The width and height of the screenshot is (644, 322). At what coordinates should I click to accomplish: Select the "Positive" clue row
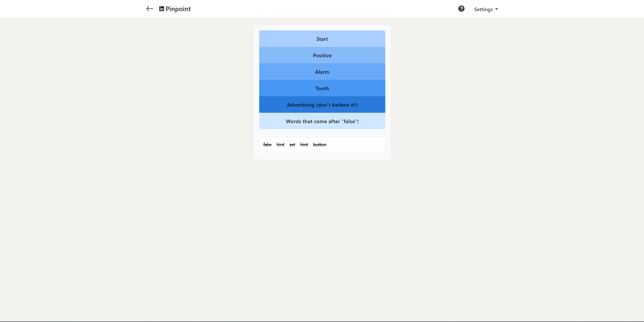tap(322, 56)
